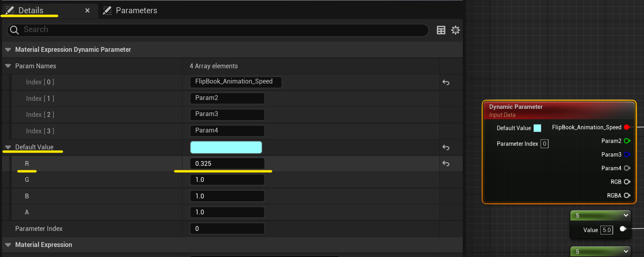644x257 pixels.
Task: Click the RGBA output pin on node
Action: 627,196
